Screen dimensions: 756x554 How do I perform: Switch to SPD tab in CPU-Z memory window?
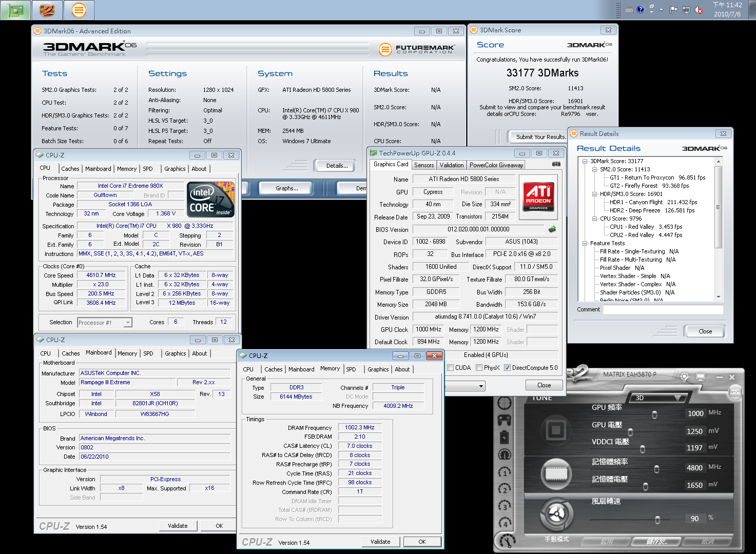(351, 369)
